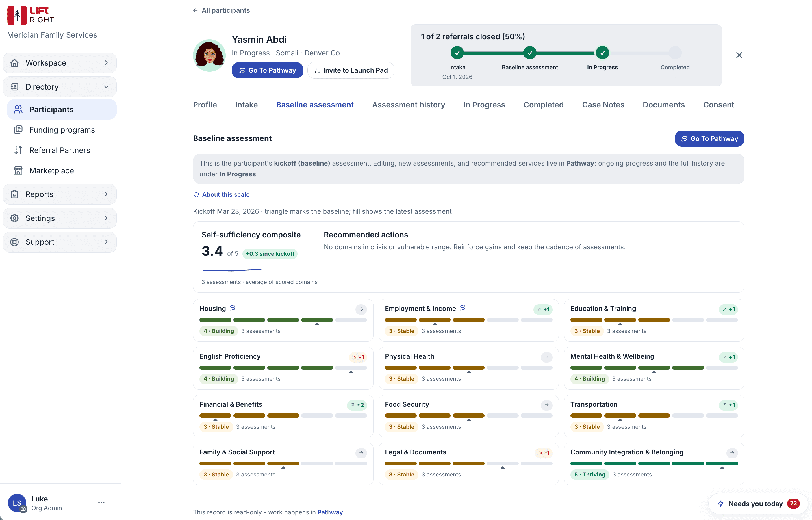
Task: Click the Lift Right logo
Action: click(31, 15)
